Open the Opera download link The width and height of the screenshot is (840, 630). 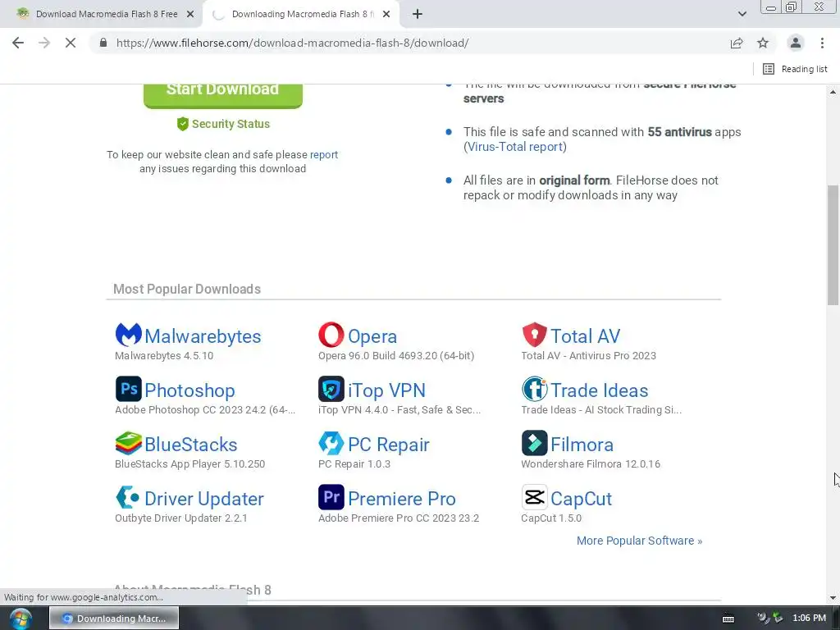pyautogui.click(x=372, y=336)
